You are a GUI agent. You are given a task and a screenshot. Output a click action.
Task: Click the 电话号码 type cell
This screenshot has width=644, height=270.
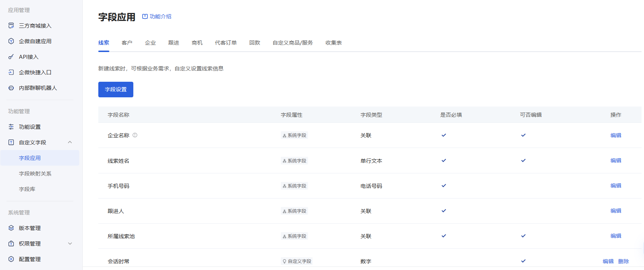tap(371, 186)
